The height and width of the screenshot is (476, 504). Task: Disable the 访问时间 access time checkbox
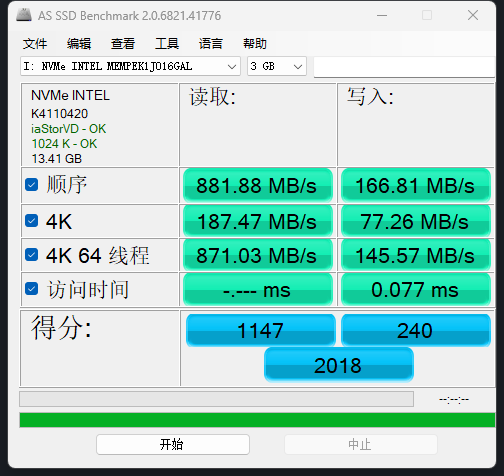(x=32, y=289)
